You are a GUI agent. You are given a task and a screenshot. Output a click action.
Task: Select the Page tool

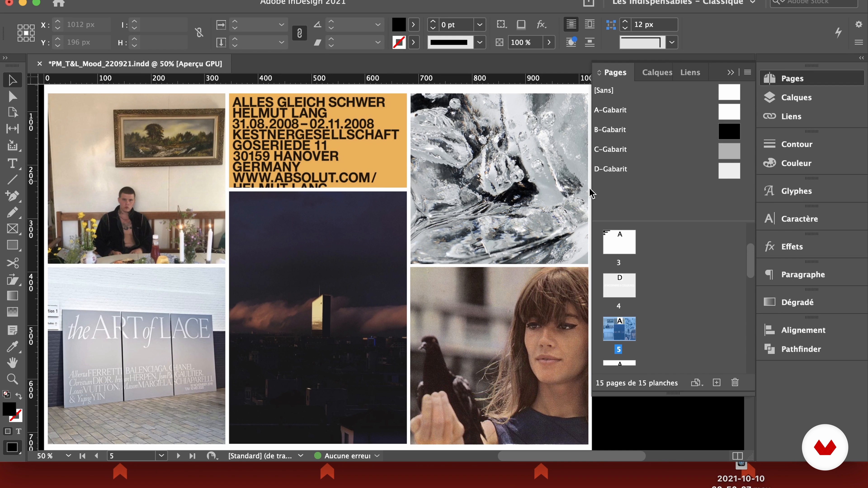point(12,113)
